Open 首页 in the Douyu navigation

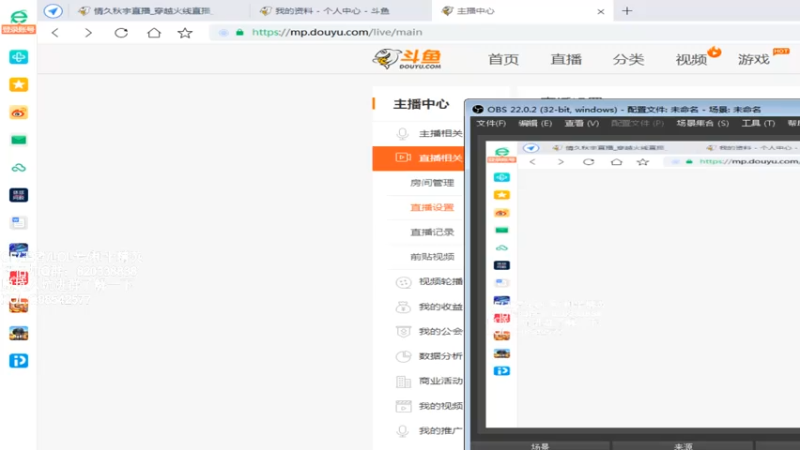coord(503,59)
